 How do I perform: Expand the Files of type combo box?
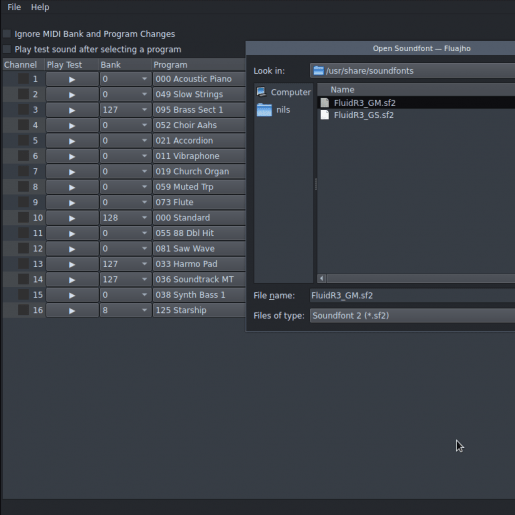click(413, 316)
